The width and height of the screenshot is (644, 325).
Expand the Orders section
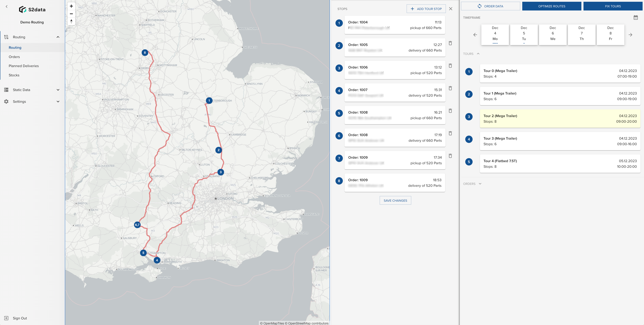click(x=480, y=184)
